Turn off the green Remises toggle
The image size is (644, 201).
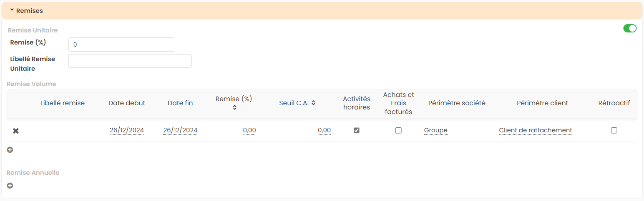tap(629, 28)
